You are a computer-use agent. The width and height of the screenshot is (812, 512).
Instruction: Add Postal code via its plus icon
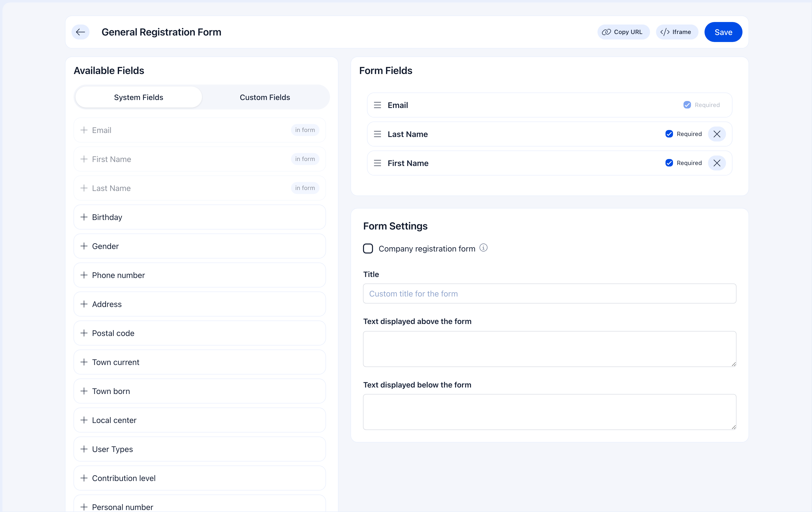[84, 333]
